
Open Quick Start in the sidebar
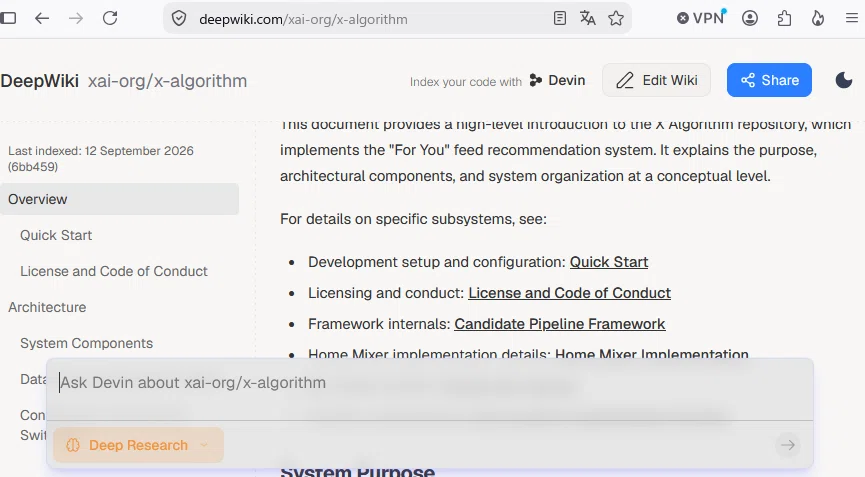[56, 235]
